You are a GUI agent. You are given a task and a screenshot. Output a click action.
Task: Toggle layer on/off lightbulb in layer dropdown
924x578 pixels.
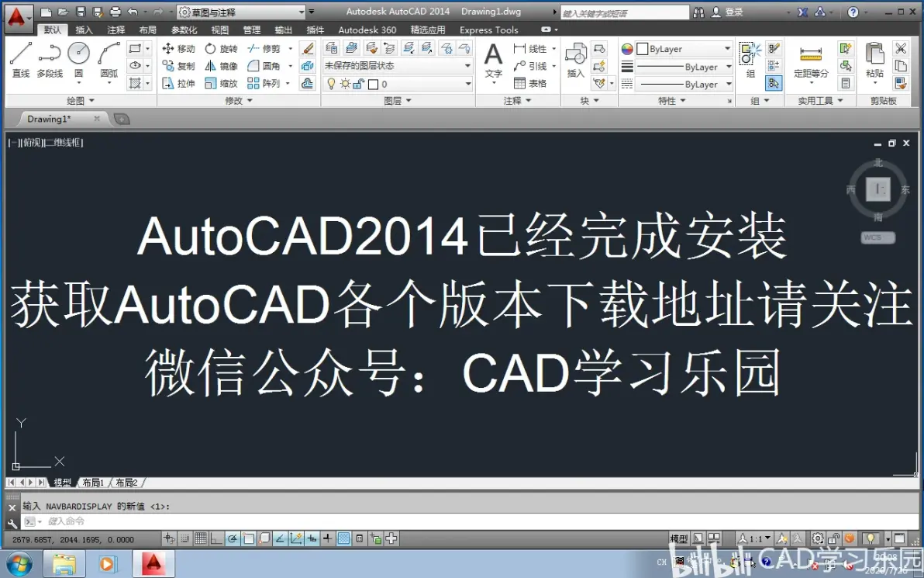coord(331,85)
